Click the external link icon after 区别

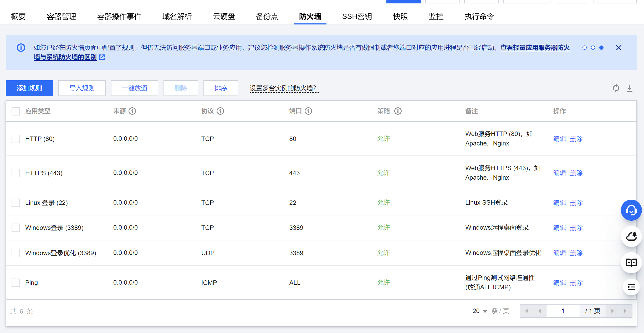point(102,57)
